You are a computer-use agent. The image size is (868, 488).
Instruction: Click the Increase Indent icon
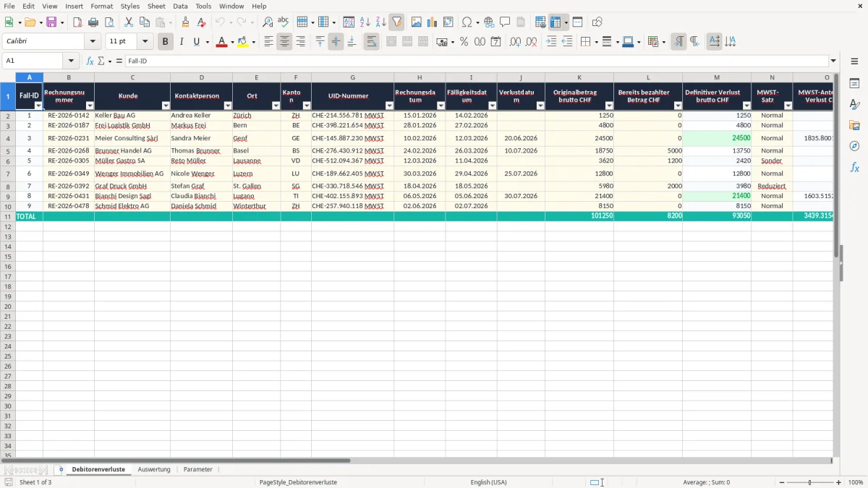(551, 42)
